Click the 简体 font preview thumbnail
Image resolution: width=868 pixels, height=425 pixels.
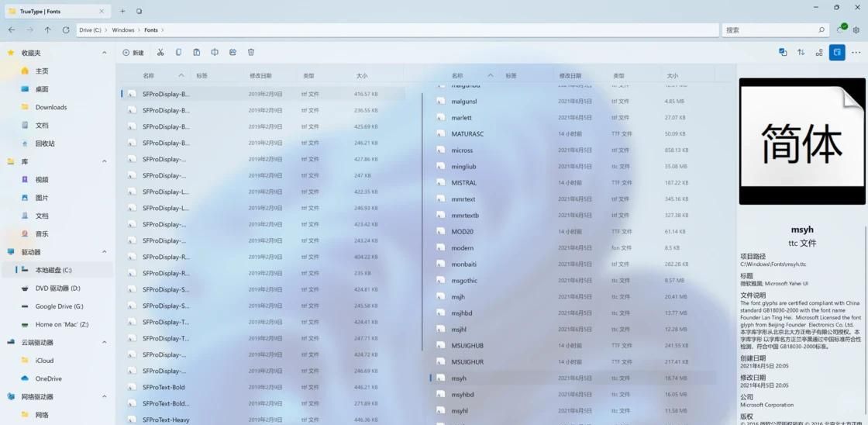(802, 141)
